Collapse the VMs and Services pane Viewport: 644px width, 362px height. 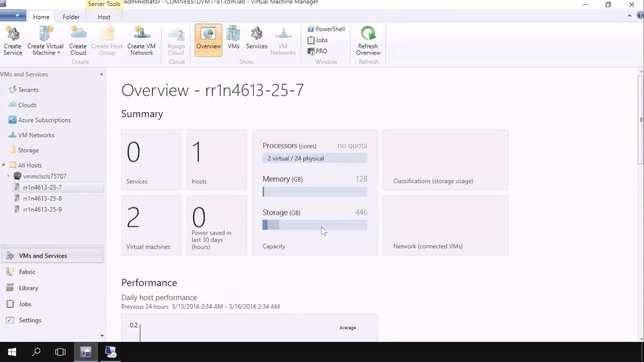click(x=101, y=74)
